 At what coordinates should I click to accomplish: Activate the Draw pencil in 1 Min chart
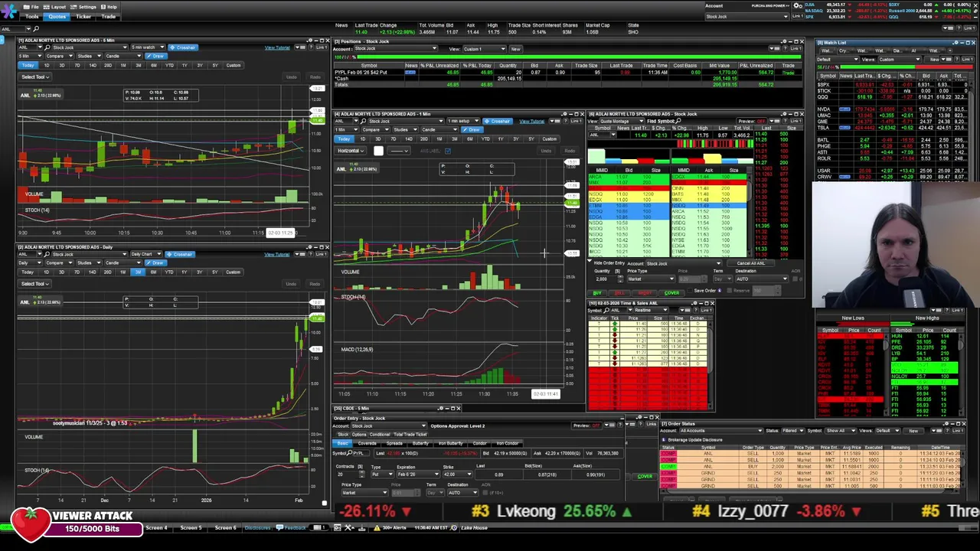tap(472, 129)
